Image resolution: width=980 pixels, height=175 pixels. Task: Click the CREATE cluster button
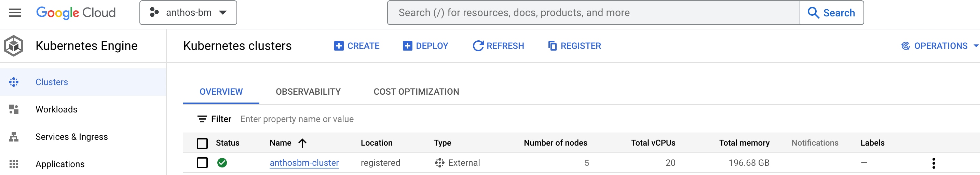356,46
